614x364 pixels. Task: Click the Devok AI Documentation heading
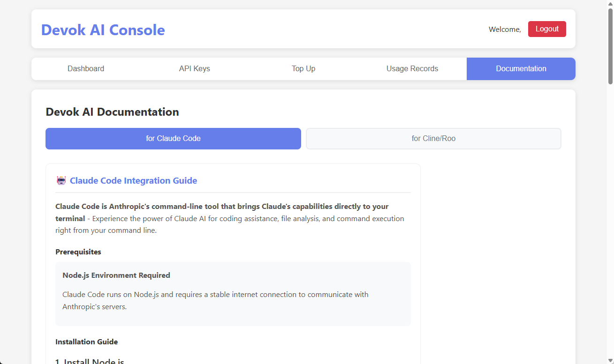(112, 112)
